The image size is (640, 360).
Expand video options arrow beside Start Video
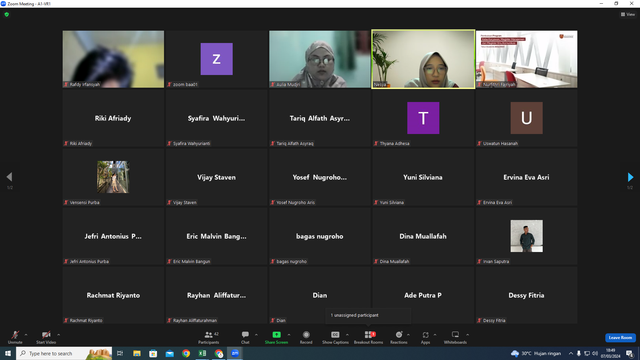[x=58, y=335]
